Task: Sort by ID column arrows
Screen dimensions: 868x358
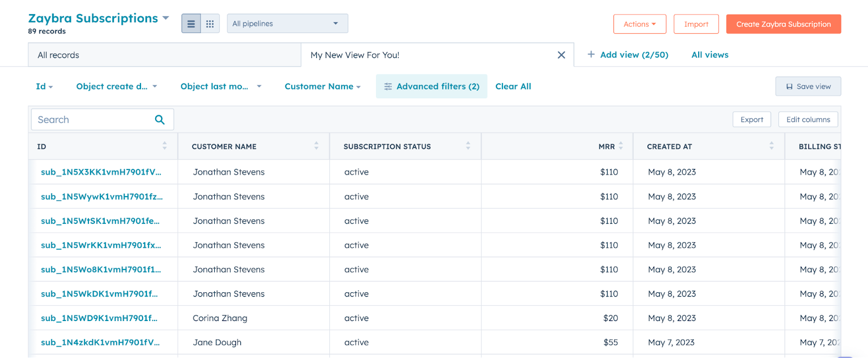Action: point(164,146)
